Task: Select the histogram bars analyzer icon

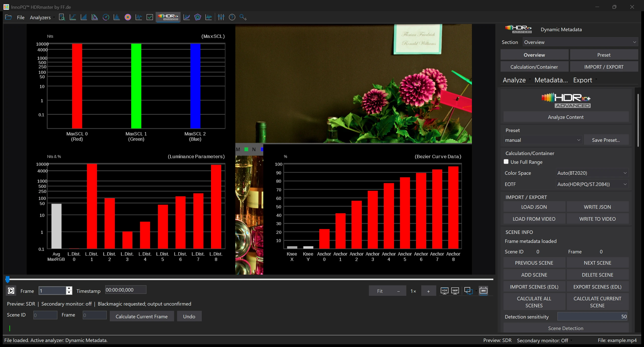Action: 117,17
